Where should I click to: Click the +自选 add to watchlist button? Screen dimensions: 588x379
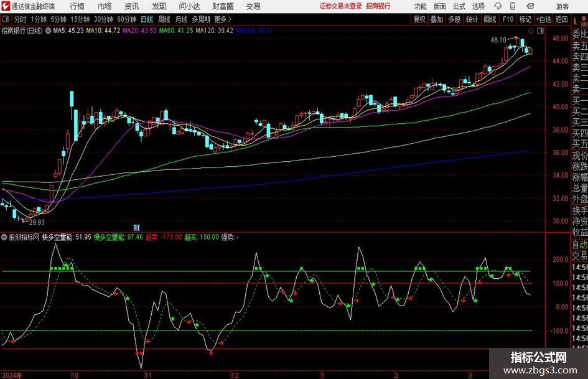tap(544, 19)
